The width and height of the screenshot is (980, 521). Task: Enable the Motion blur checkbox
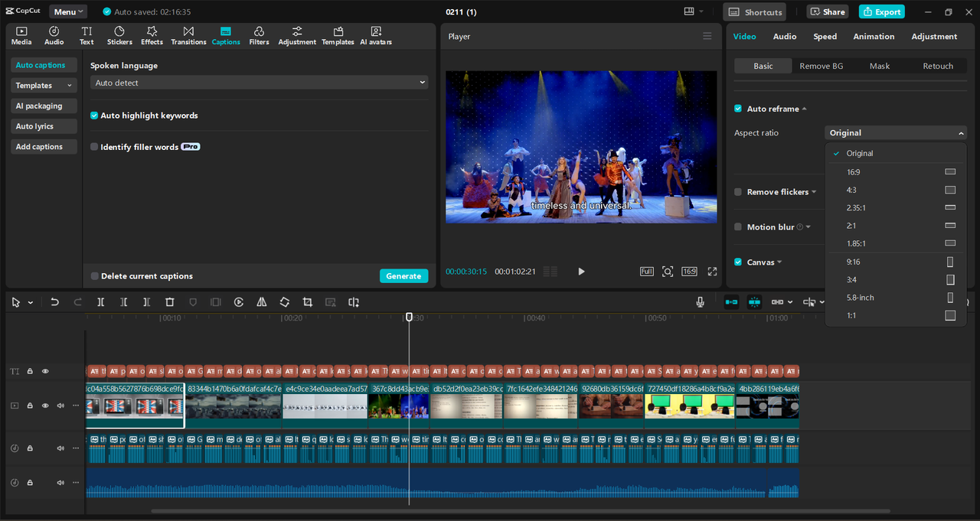pyautogui.click(x=738, y=227)
